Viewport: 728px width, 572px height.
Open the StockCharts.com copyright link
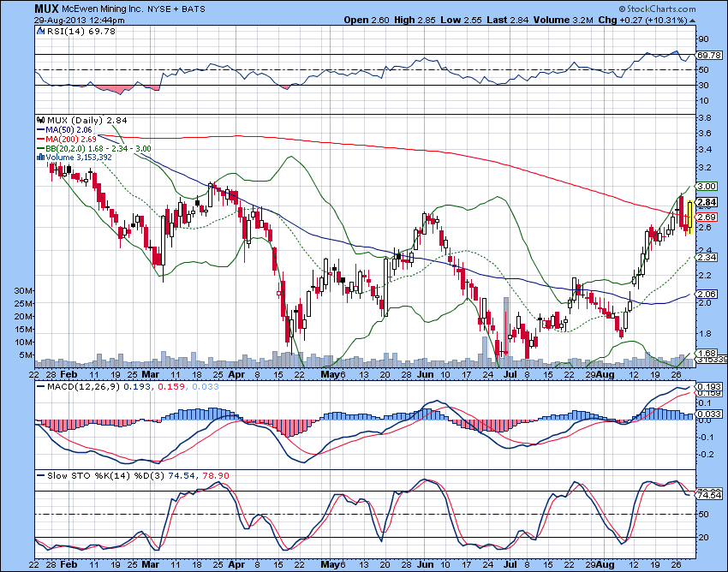pyautogui.click(x=657, y=9)
